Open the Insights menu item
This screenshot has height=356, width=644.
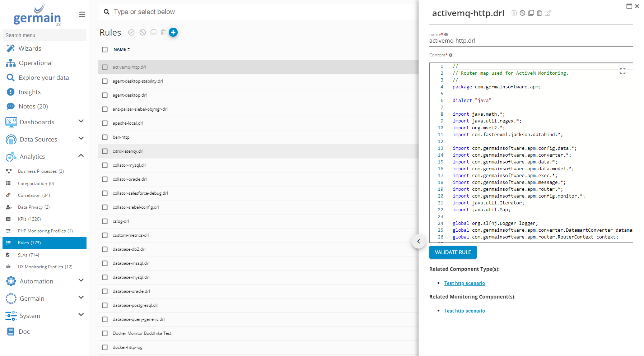(29, 92)
